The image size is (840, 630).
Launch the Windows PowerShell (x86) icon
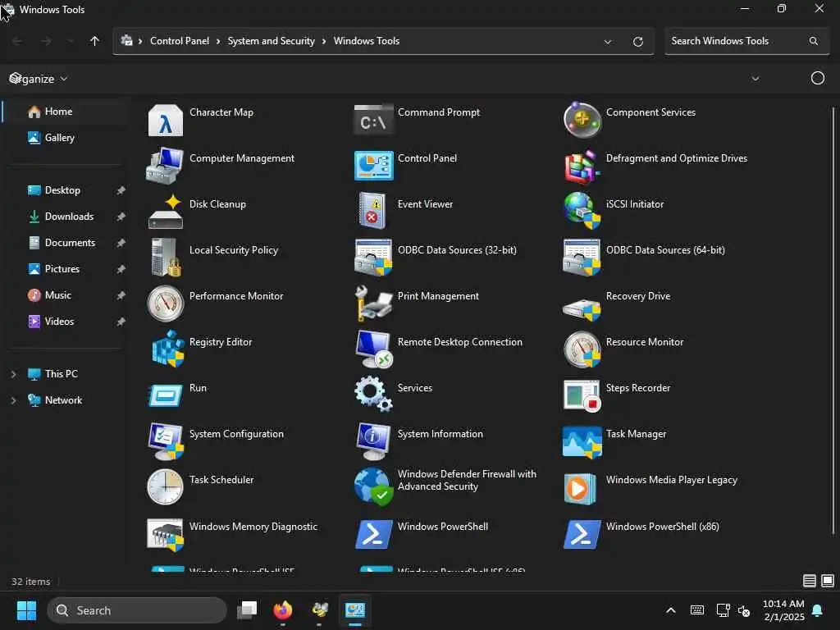click(x=582, y=534)
